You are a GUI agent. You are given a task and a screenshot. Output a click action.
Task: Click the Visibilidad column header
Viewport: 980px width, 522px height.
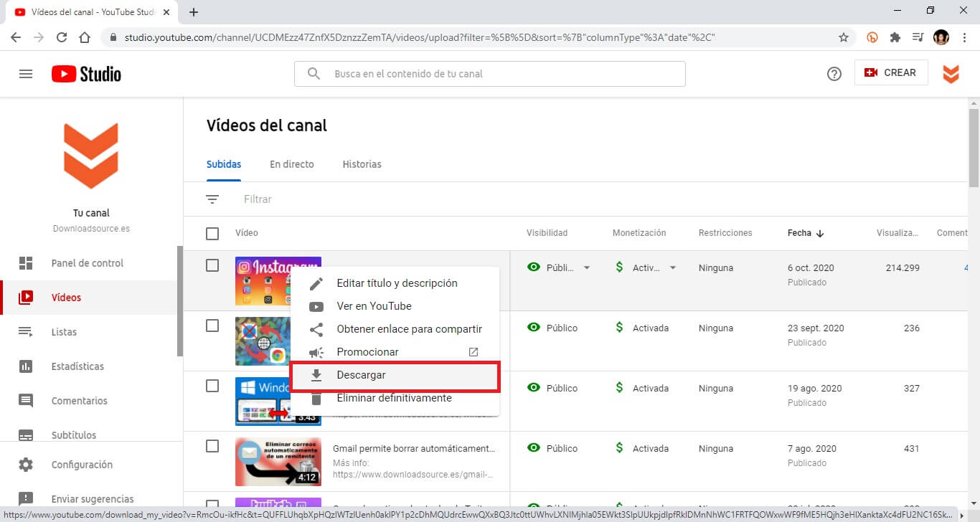tap(547, 233)
